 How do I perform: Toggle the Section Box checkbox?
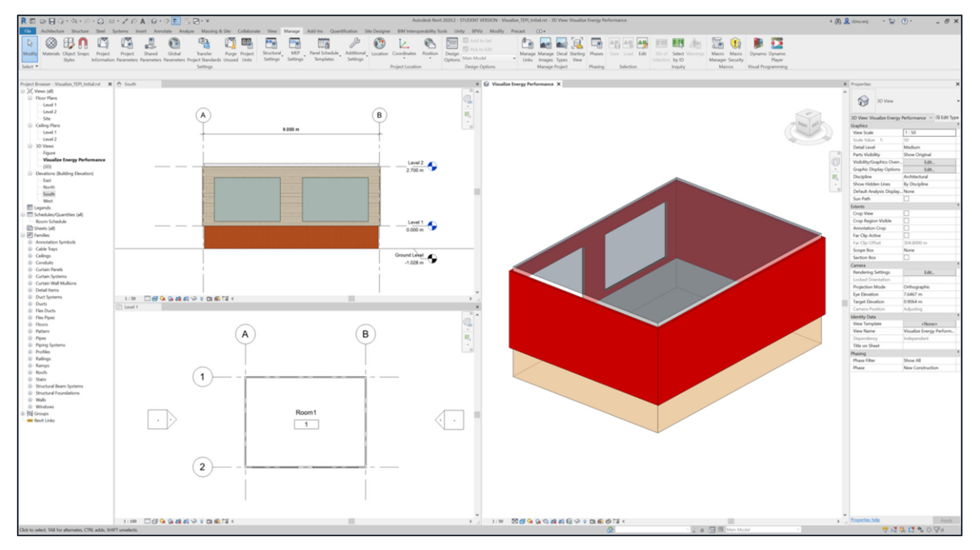tap(907, 258)
